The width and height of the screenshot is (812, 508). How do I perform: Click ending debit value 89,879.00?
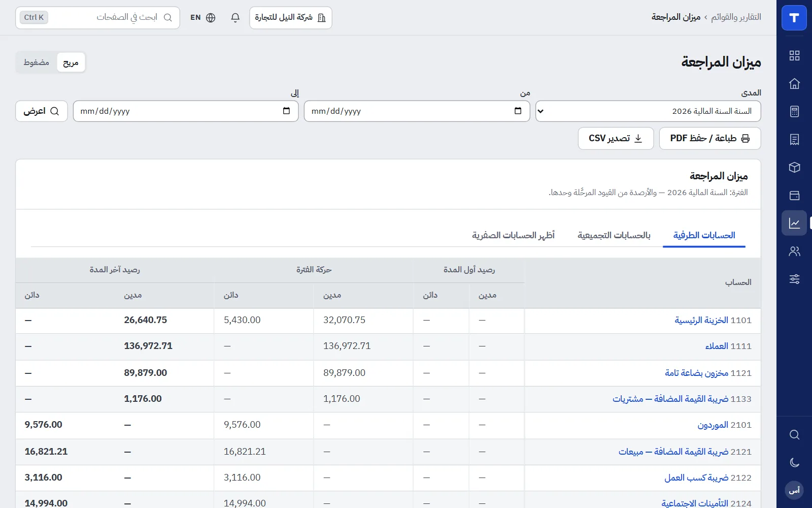click(x=146, y=373)
